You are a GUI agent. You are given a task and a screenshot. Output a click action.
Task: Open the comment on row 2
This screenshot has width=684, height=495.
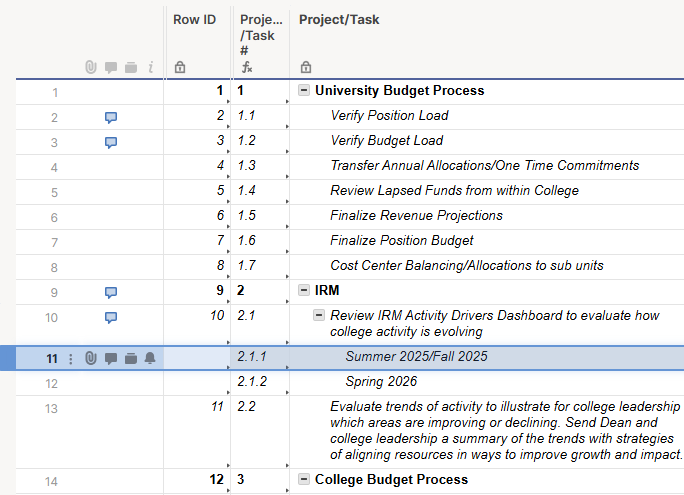(111, 117)
